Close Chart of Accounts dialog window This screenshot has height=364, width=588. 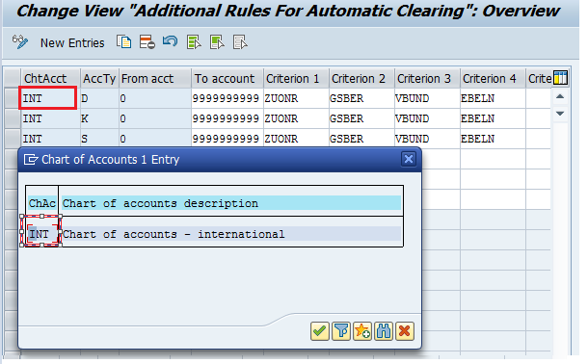409,159
